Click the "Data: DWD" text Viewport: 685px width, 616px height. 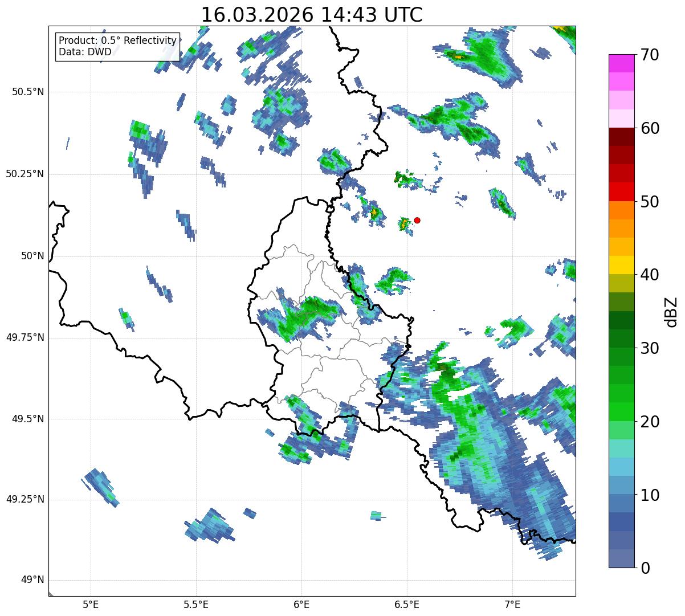(x=85, y=52)
